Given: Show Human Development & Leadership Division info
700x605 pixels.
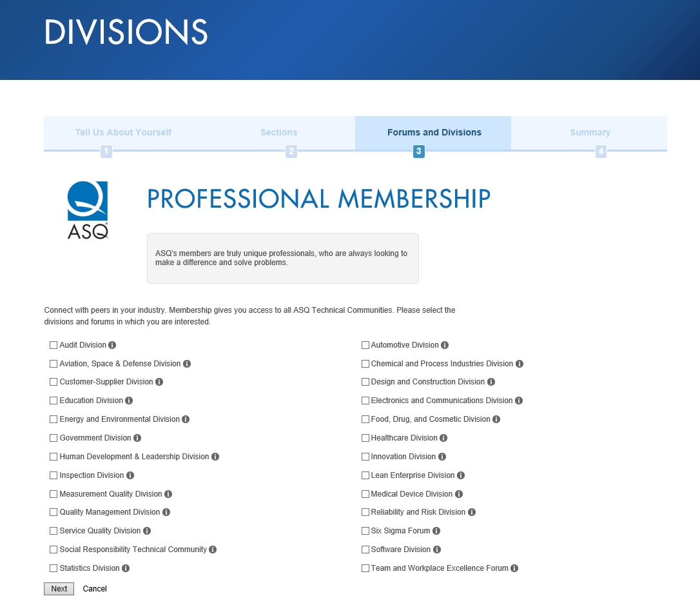Looking at the screenshot, I should [x=215, y=457].
